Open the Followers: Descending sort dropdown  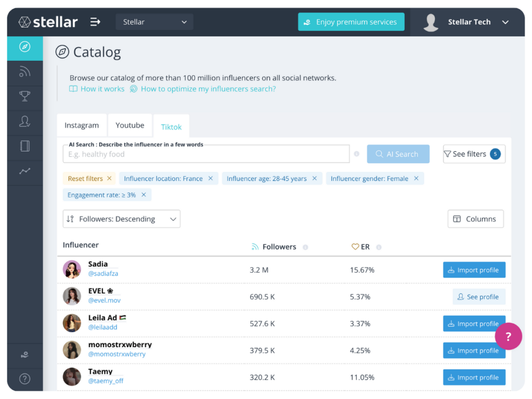coord(122,219)
